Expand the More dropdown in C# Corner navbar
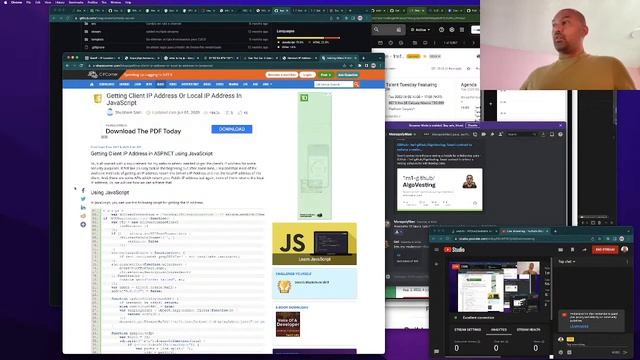 click(267, 84)
